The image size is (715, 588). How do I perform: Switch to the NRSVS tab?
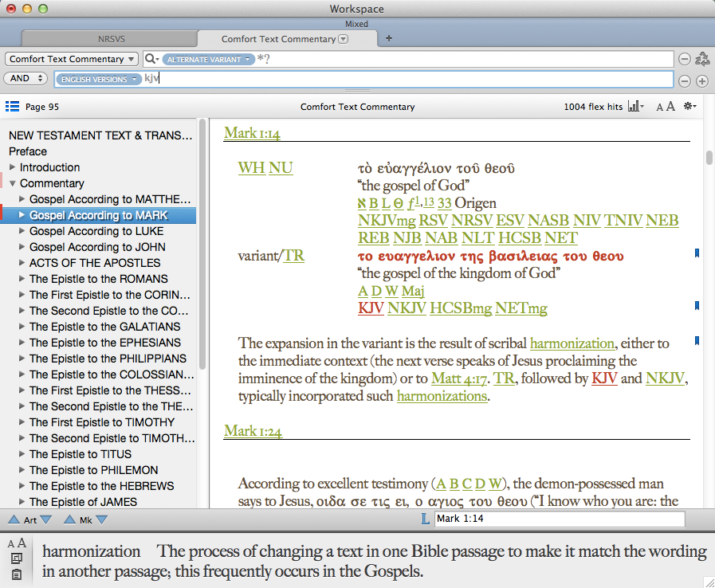[x=111, y=39]
